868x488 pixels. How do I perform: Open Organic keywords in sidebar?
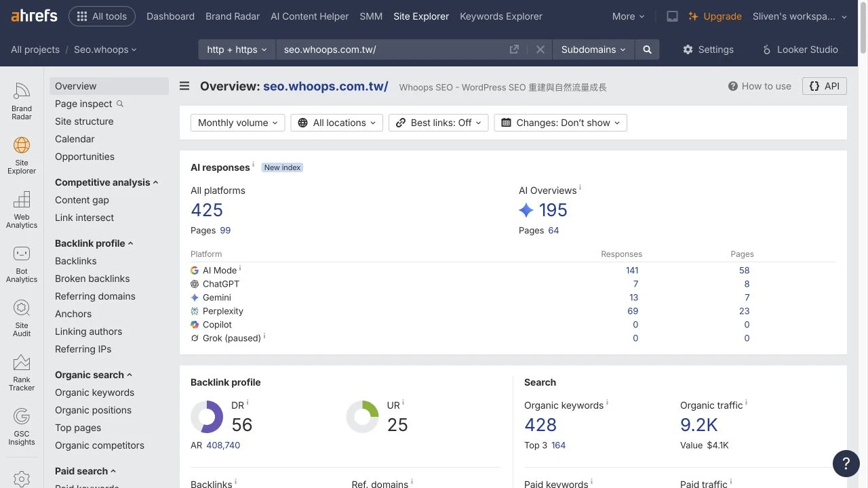[94, 392]
